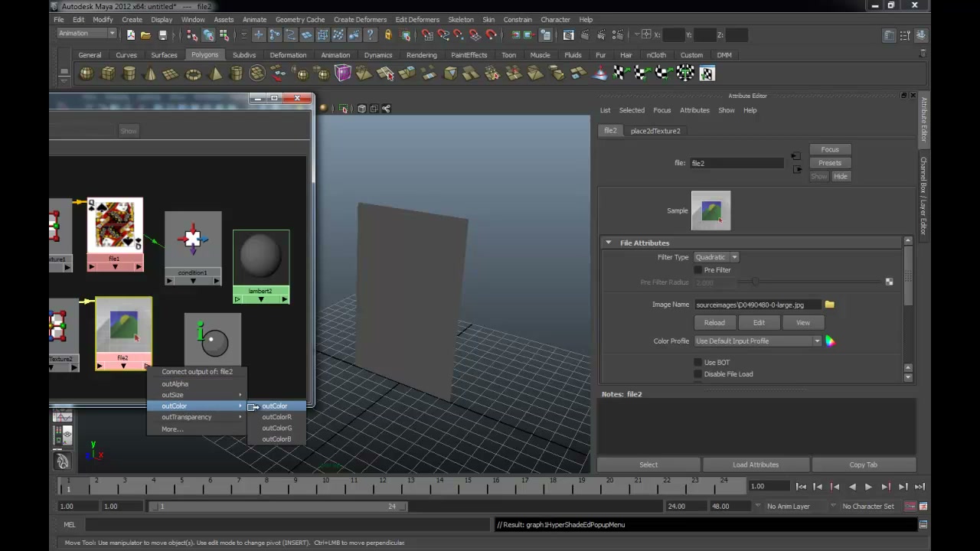The height and width of the screenshot is (551, 980).
Task: Create a polygon pyramid from the shelf
Action: (215, 73)
